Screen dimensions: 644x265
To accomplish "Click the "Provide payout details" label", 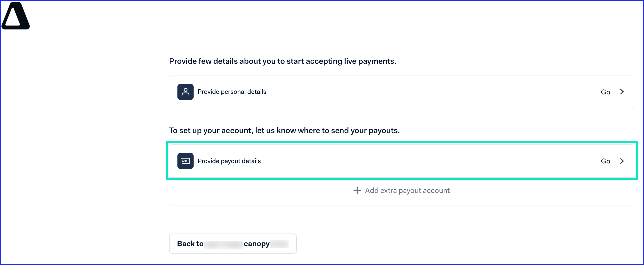I will pyautogui.click(x=229, y=161).
